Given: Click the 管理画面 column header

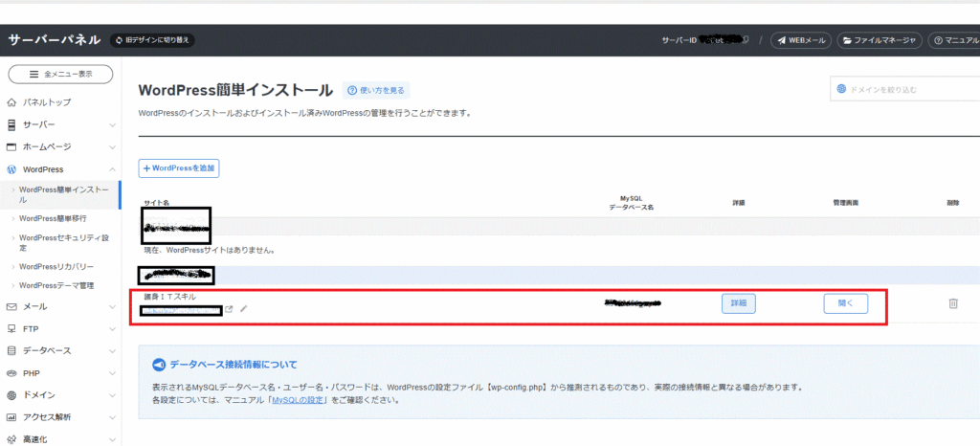Looking at the screenshot, I should [845, 203].
